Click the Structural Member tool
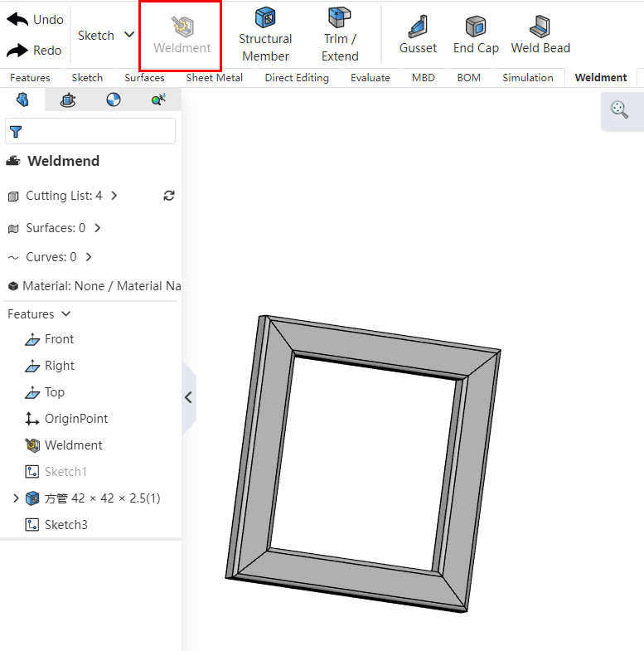This screenshot has height=651, width=644. [x=265, y=34]
